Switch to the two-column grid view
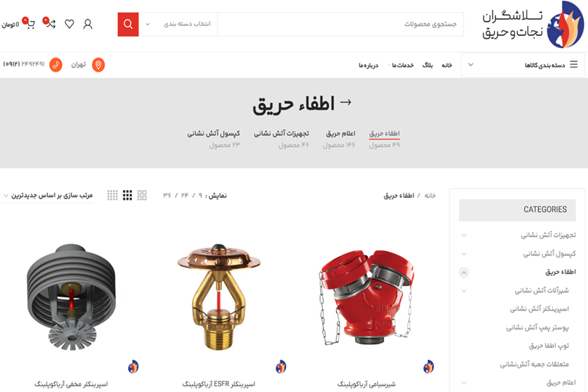 click(x=142, y=195)
